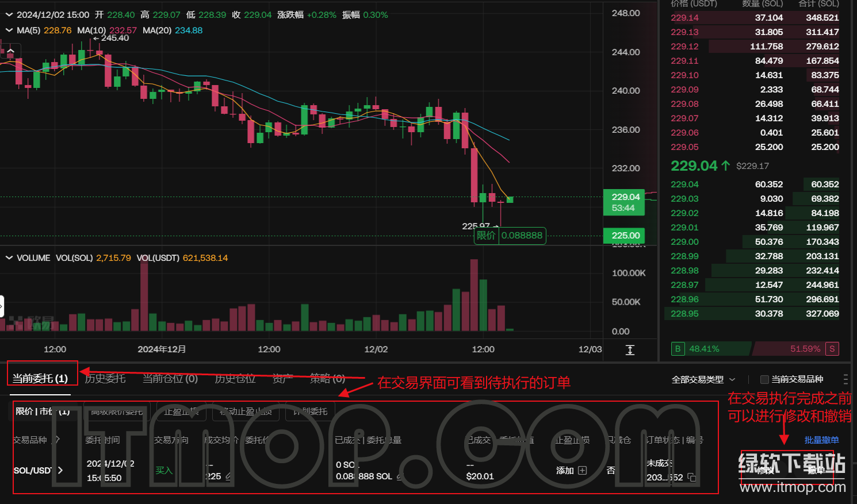
Task: Select the 229.00 bid price row
Action: pos(755,242)
